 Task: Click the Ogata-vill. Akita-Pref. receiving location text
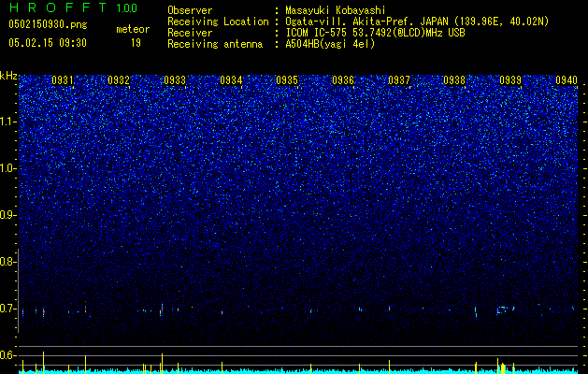point(417,22)
